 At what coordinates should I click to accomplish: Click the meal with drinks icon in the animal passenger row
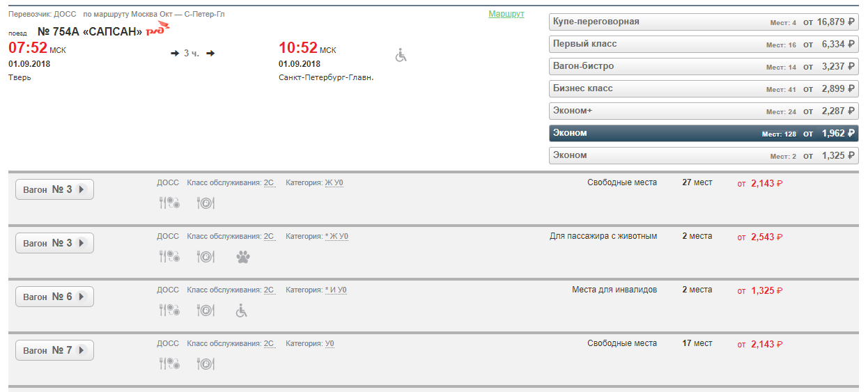169,257
